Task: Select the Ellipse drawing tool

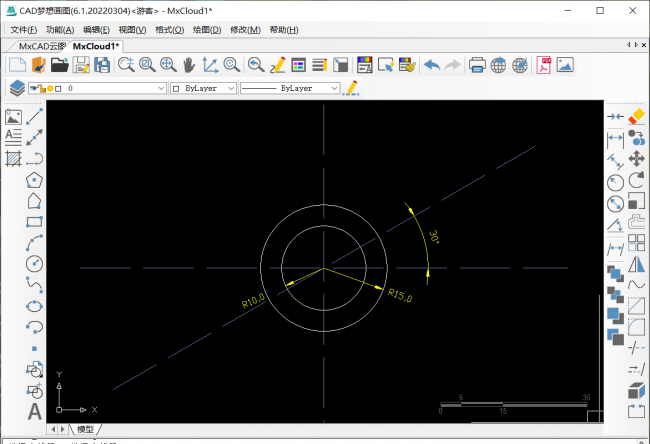Action: tap(34, 306)
